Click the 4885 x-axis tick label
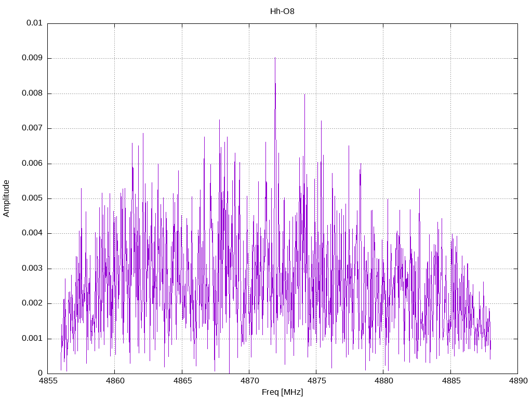 point(451,381)
